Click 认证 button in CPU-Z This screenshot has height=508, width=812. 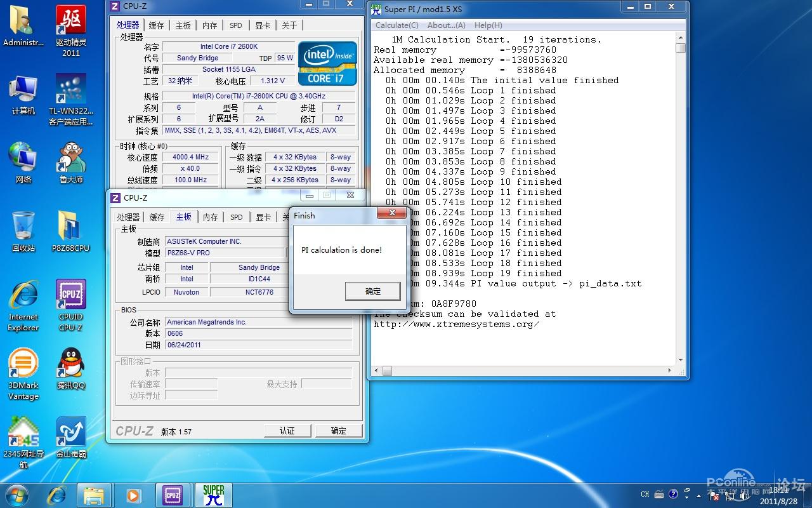[x=287, y=431]
